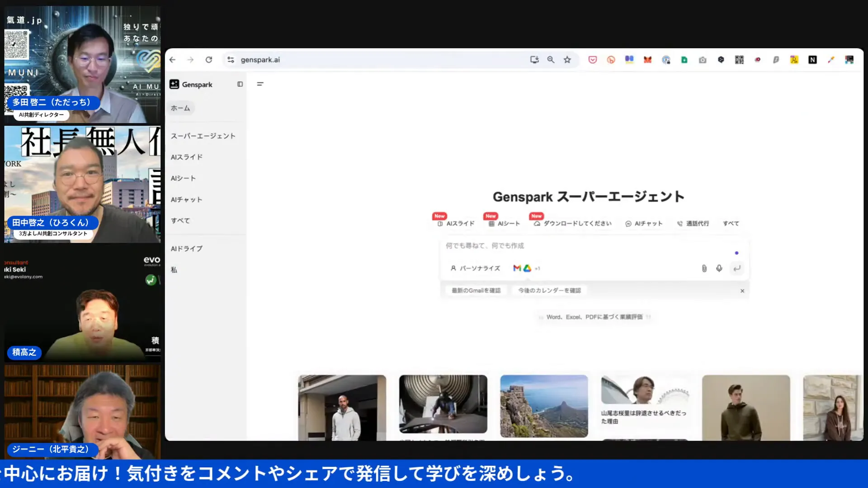Open AIチャット in the sidebar

click(186, 200)
